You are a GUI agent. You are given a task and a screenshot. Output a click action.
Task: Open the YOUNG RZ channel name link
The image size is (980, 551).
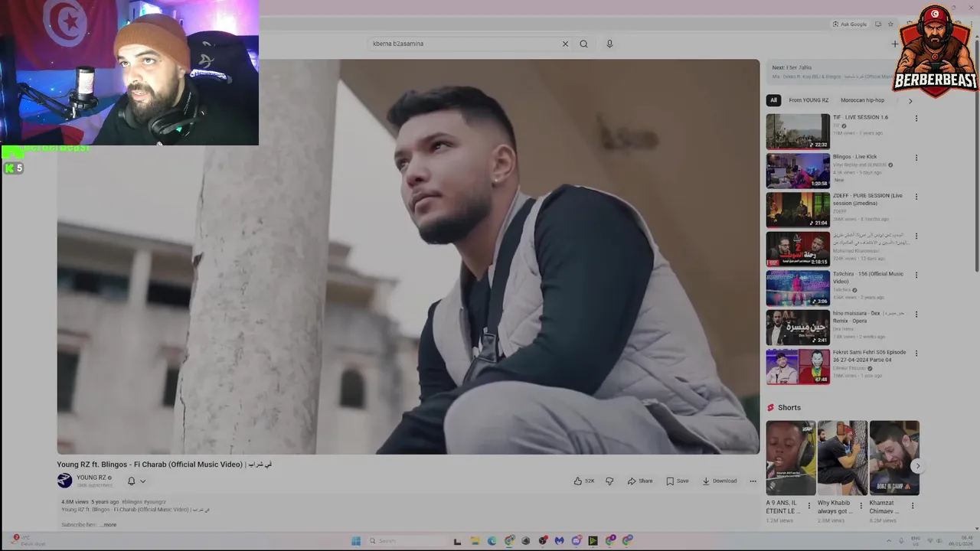(91, 478)
